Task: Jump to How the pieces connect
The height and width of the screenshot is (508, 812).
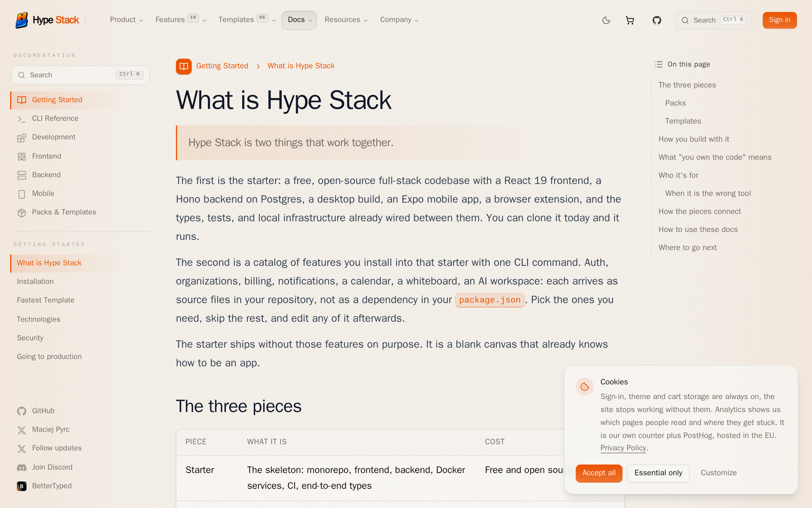Action: point(699,211)
